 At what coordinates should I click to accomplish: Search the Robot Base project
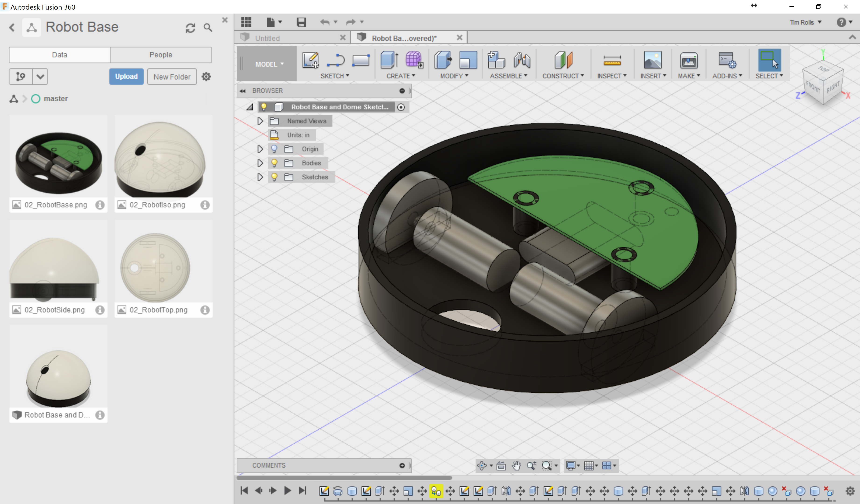(x=208, y=28)
